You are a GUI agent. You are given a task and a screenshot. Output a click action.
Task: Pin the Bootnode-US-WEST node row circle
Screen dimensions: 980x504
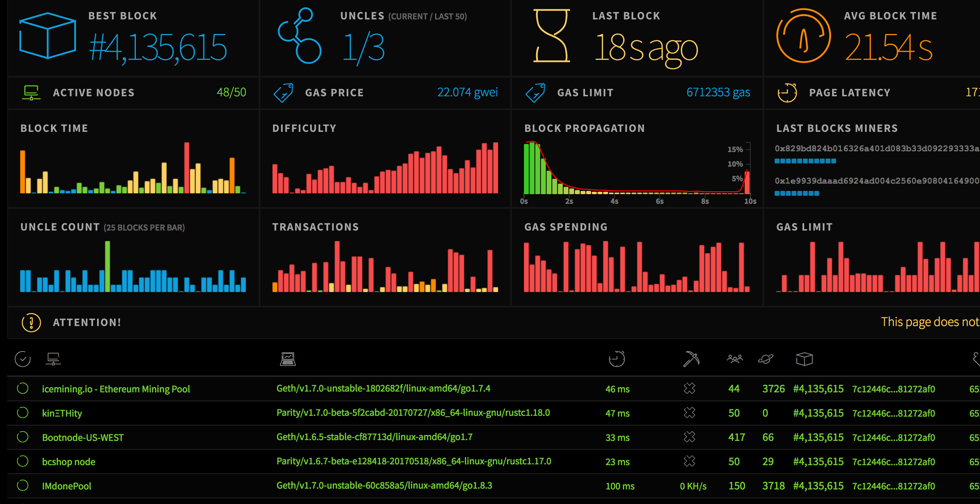(x=23, y=437)
